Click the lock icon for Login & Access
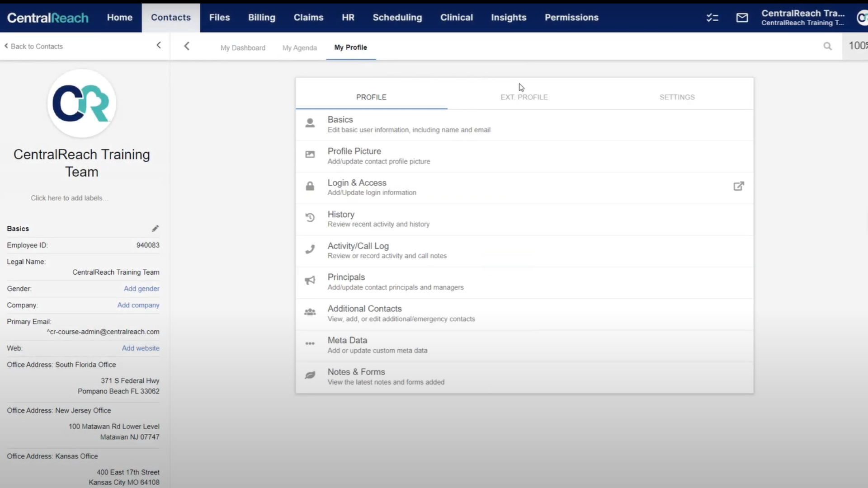868x488 pixels. (x=310, y=186)
